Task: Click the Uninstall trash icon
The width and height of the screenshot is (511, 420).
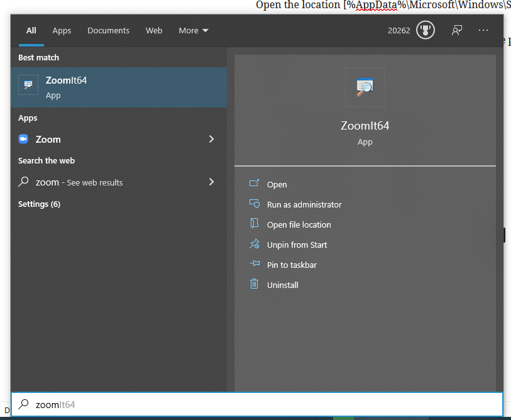Action: pos(255,285)
